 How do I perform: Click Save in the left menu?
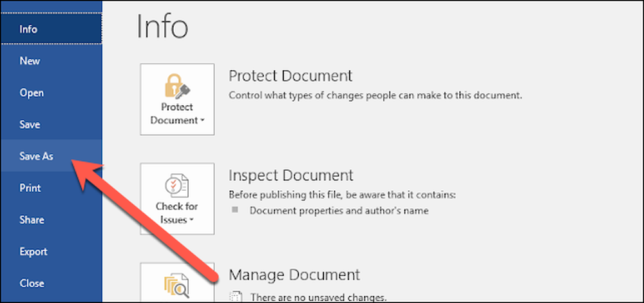click(51, 124)
